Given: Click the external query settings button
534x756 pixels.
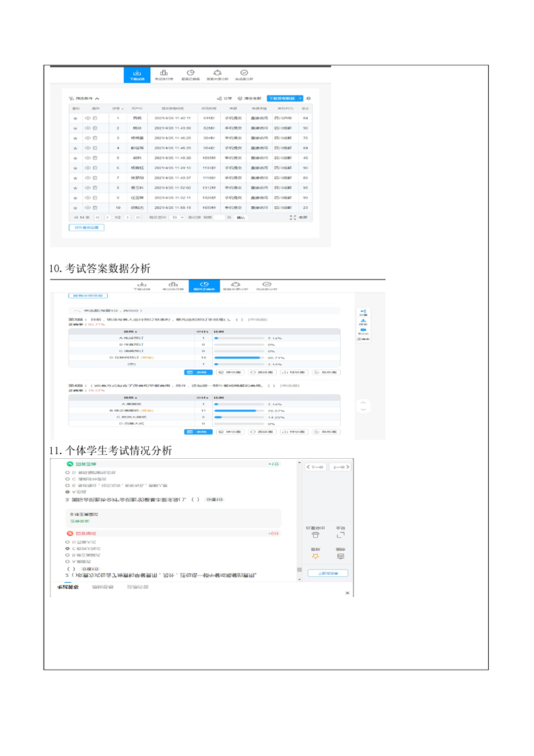Looking at the screenshot, I should (86, 228).
